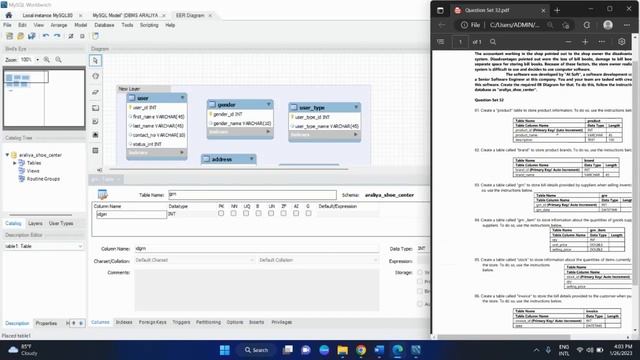640x360 pixels.
Task: Select the hand pan tool
Action: [96, 76]
